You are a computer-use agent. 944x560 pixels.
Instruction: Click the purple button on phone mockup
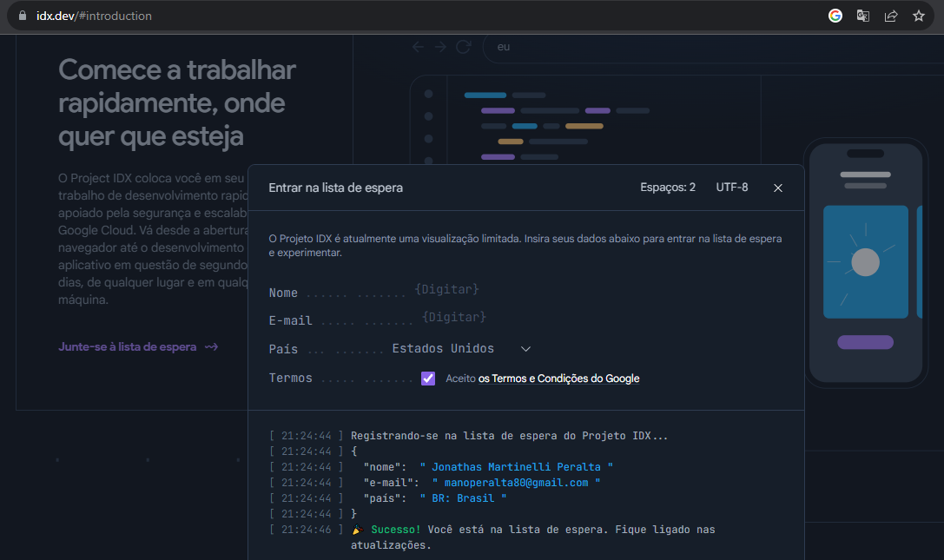coord(865,342)
